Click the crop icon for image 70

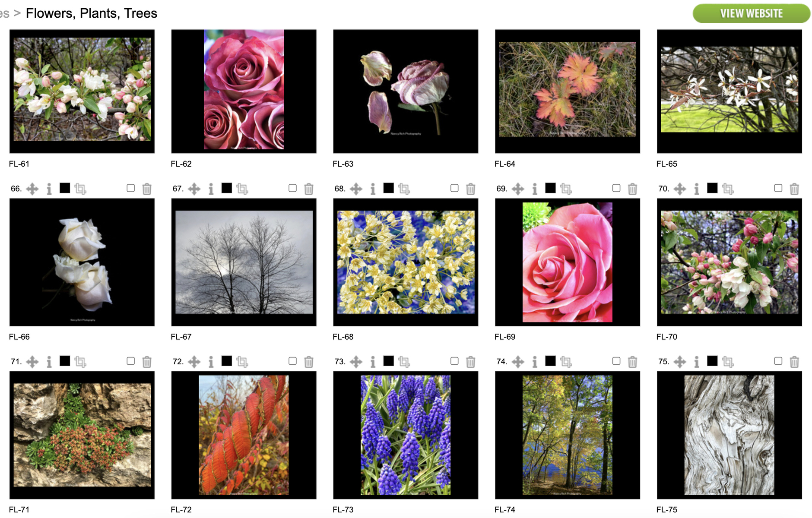(728, 189)
